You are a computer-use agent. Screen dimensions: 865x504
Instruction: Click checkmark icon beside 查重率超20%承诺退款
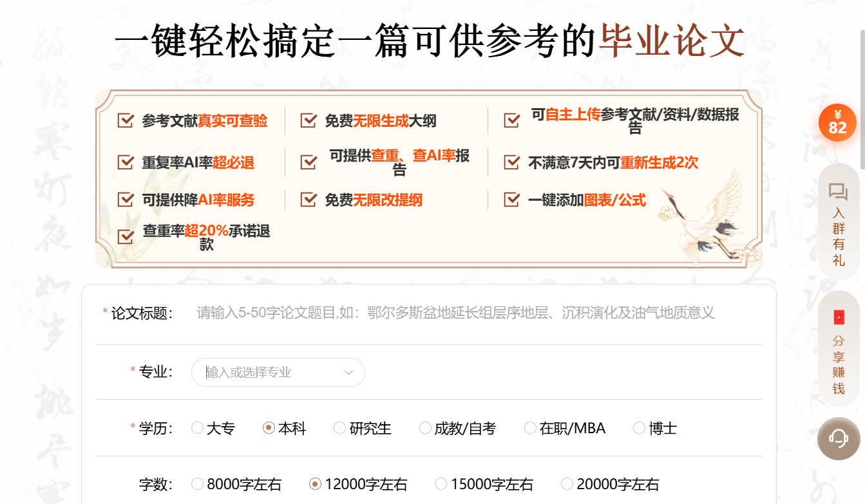[126, 237]
